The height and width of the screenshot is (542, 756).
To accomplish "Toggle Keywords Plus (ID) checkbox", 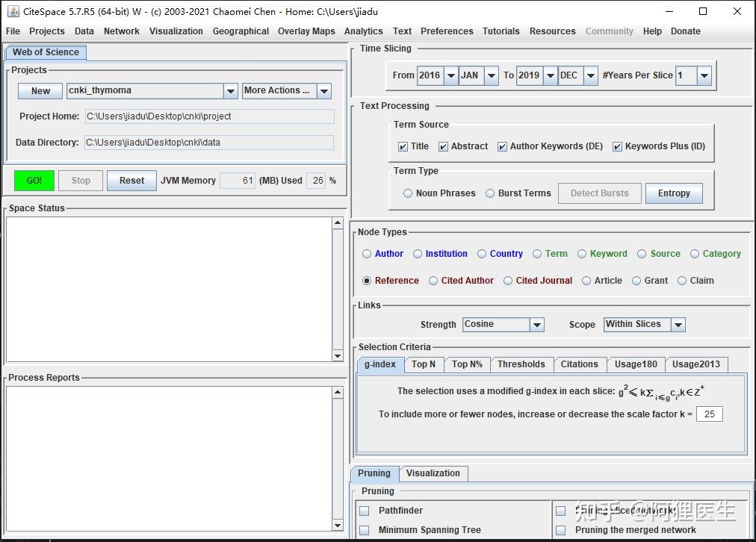I will (617, 146).
